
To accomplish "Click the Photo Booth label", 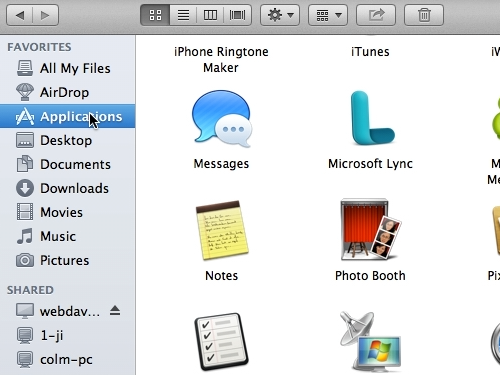I will coord(370,276).
